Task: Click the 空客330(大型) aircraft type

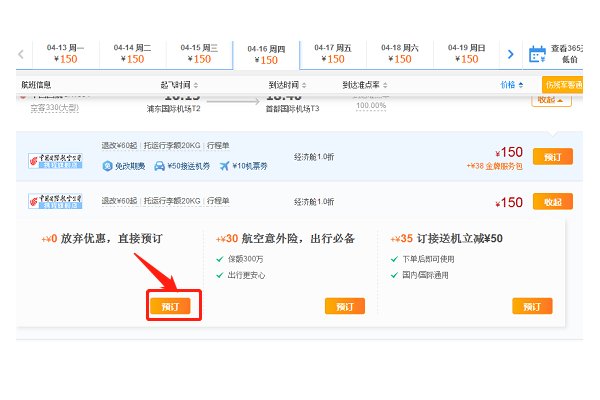Action: coord(55,108)
